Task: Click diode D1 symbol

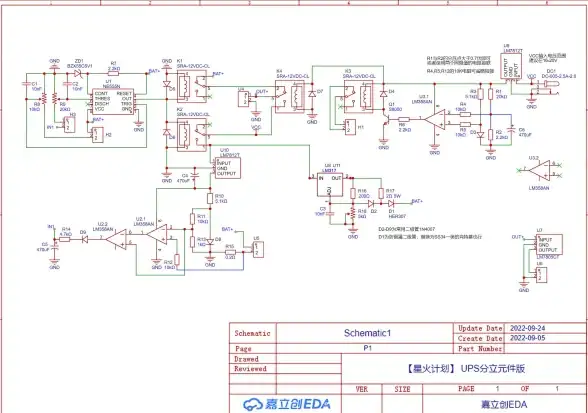Action: tap(391, 203)
